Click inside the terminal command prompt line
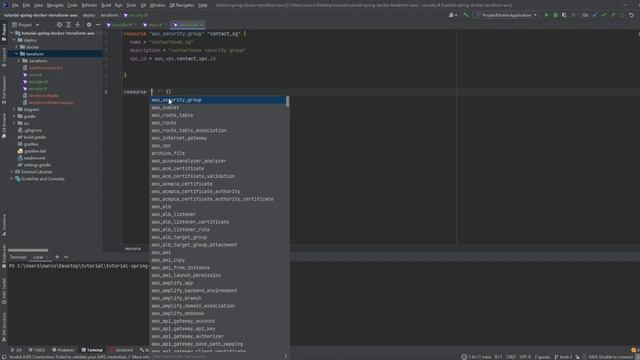Viewport: 640px width, 360px height. coord(78,266)
